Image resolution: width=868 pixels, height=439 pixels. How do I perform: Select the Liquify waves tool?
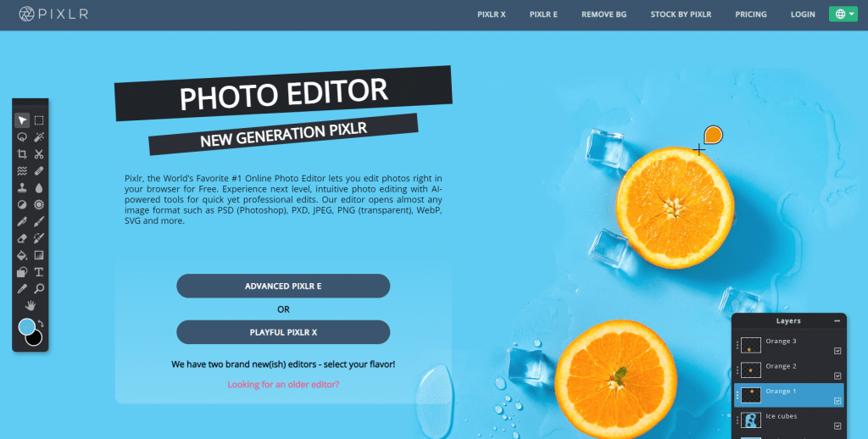coord(22,170)
